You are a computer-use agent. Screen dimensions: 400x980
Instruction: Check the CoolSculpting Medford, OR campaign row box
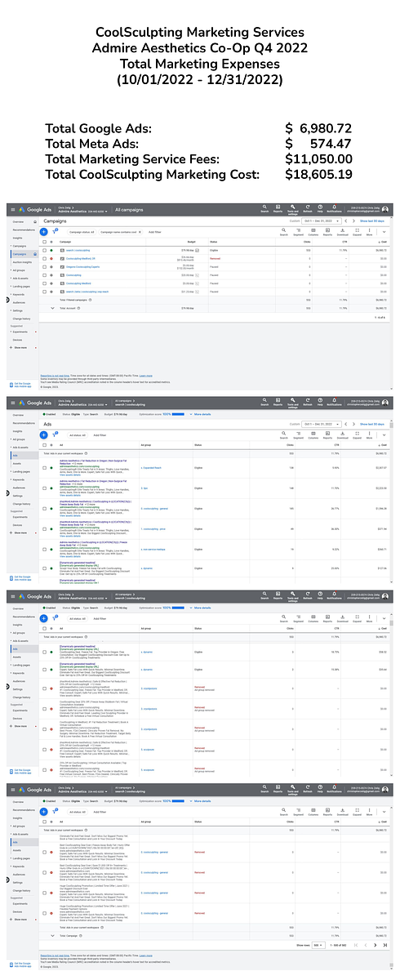coord(44,258)
